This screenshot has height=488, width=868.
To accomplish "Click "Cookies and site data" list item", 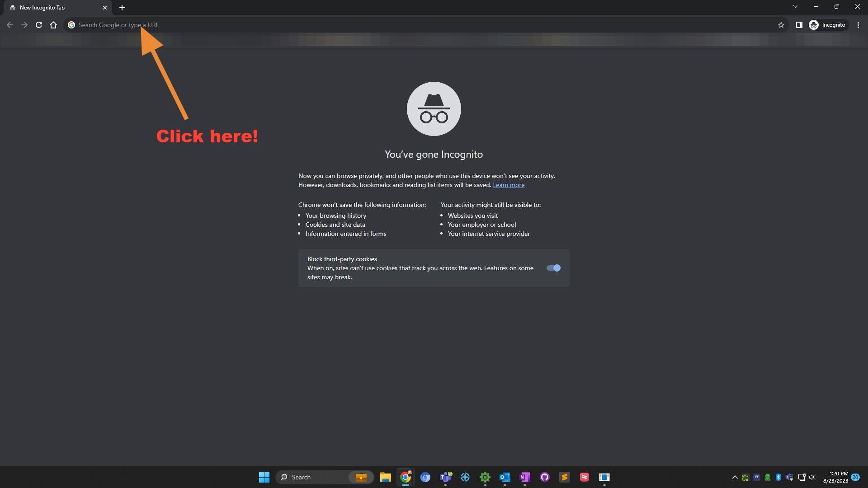I will (335, 225).
